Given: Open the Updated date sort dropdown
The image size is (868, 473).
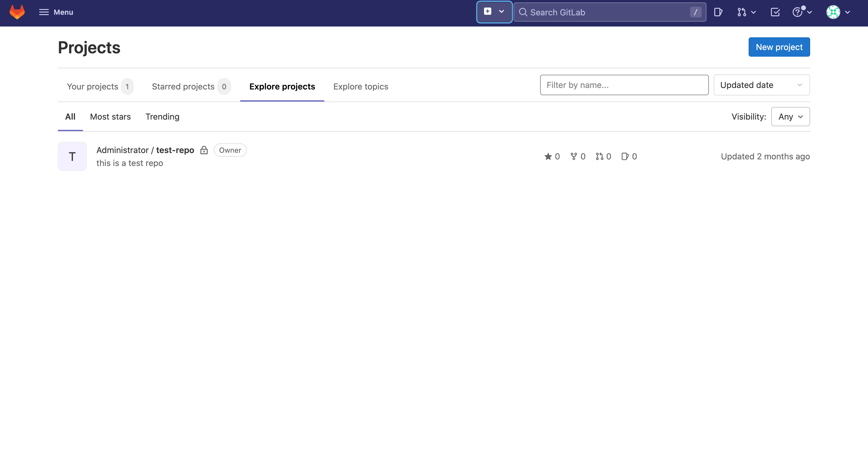Looking at the screenshot, I should pos(762,85).
